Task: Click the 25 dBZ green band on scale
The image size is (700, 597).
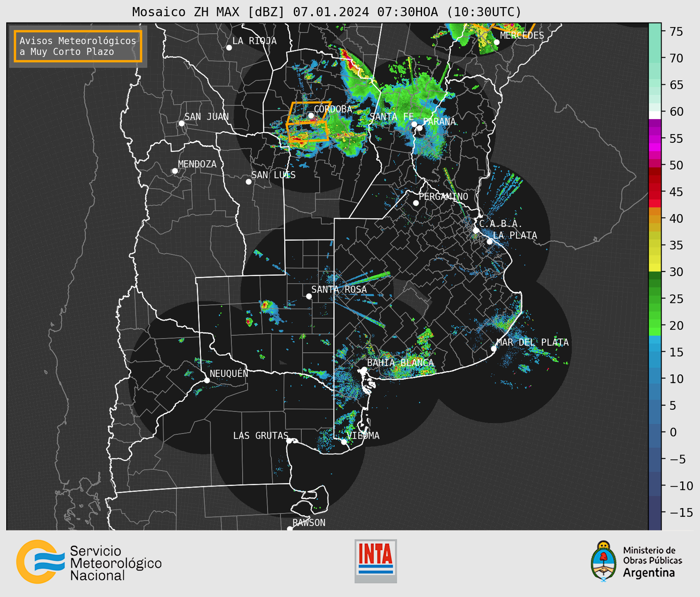Action: 655,298
